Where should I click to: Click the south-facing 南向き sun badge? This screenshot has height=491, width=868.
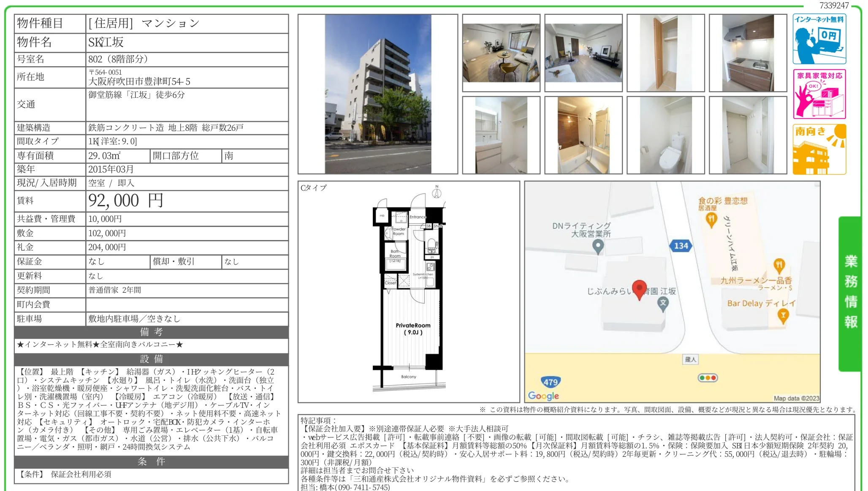[819, 149]
